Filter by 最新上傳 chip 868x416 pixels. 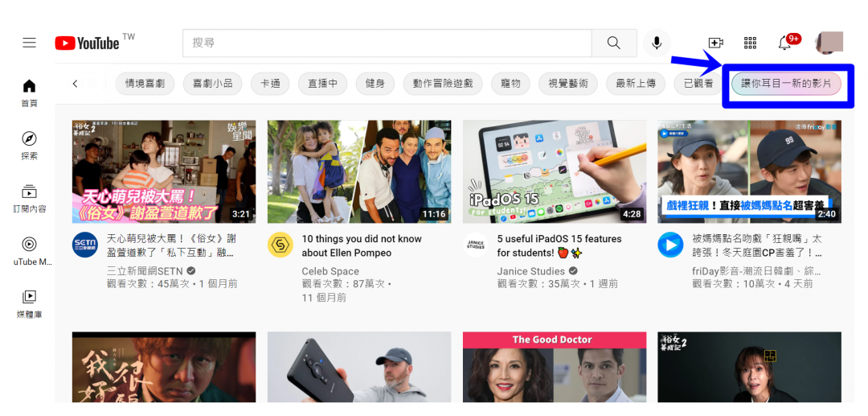tap(636, 83)
